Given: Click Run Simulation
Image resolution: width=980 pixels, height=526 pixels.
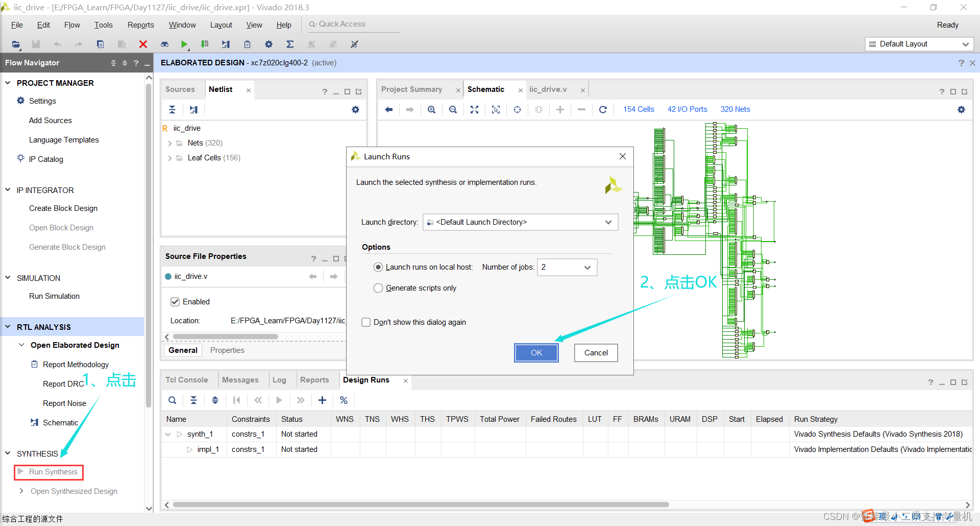Looking at the screenshot, I should 54,296.
